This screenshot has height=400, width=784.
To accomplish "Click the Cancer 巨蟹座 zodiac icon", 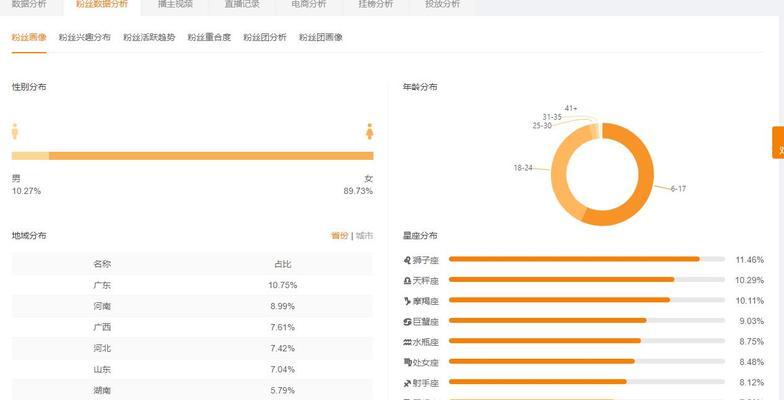I will point(407,322).
